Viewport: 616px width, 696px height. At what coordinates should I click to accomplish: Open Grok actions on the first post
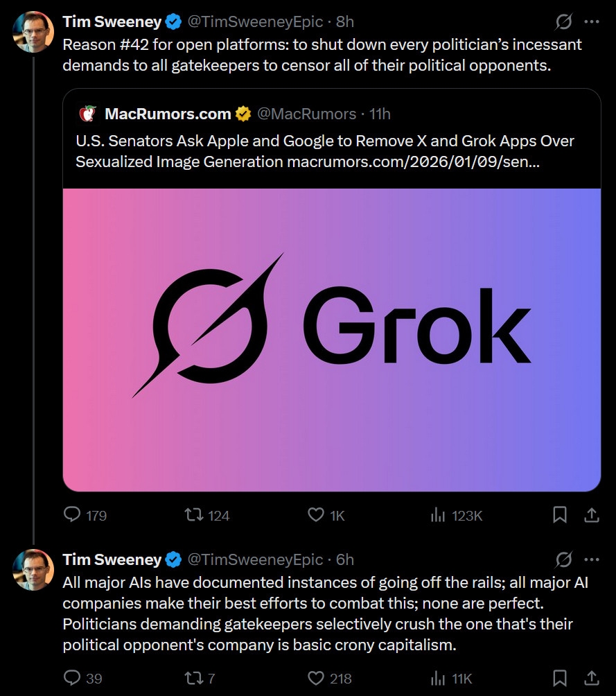tap(563, 22)
